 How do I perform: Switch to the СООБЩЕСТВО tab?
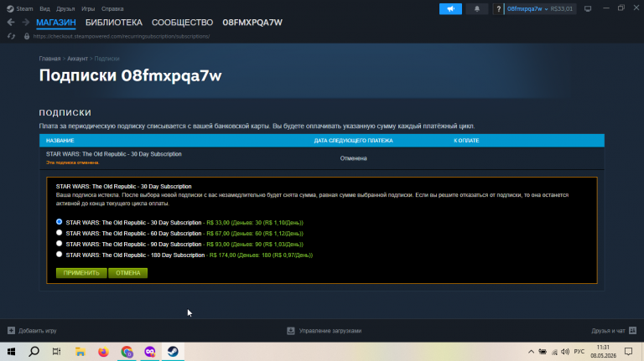pyautogui.click(x=182, y=23)
